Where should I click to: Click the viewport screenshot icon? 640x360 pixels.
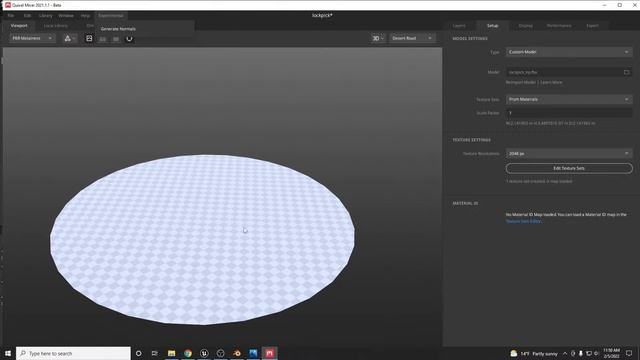(x=89, y=38)
